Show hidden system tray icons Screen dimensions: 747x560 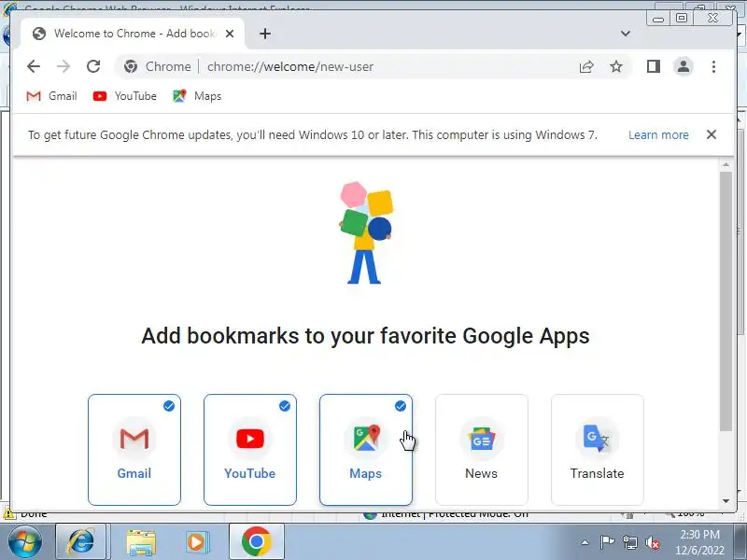(585, 542)
